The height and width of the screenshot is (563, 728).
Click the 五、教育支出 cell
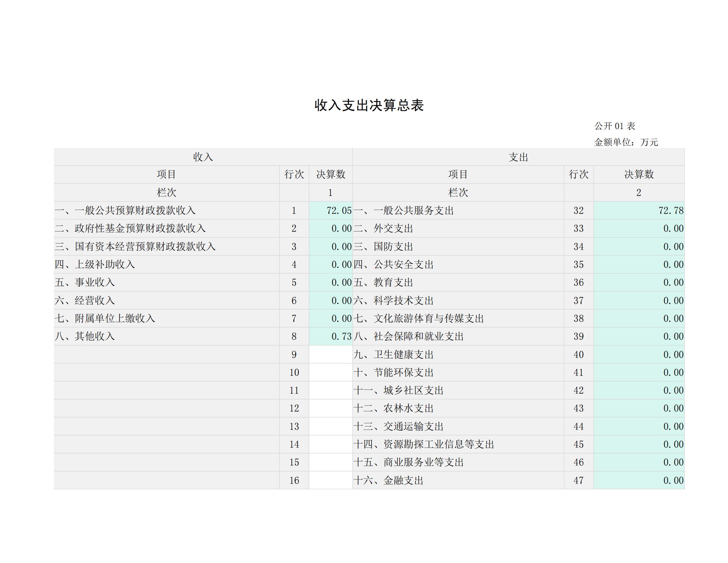click(x=458, y=282)
